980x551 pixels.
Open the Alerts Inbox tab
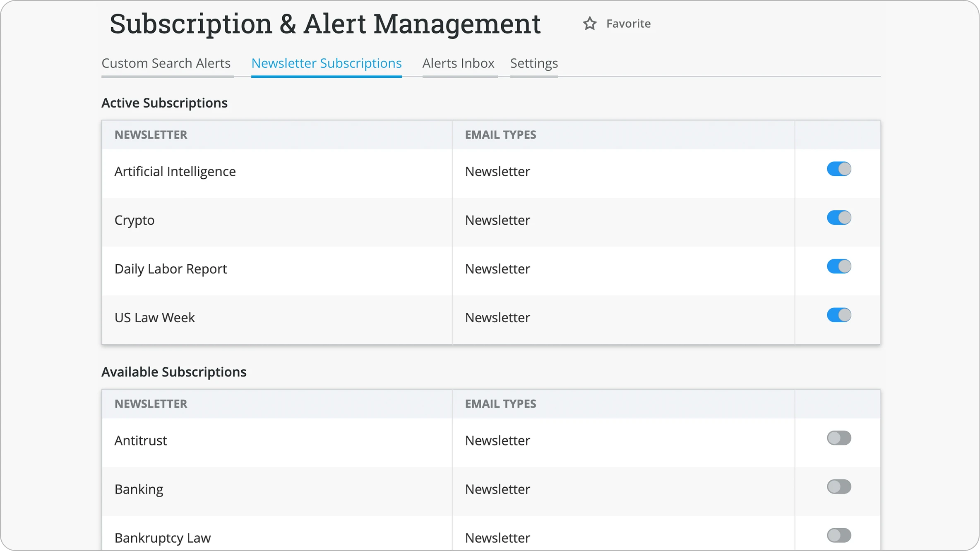pos(458,63)
